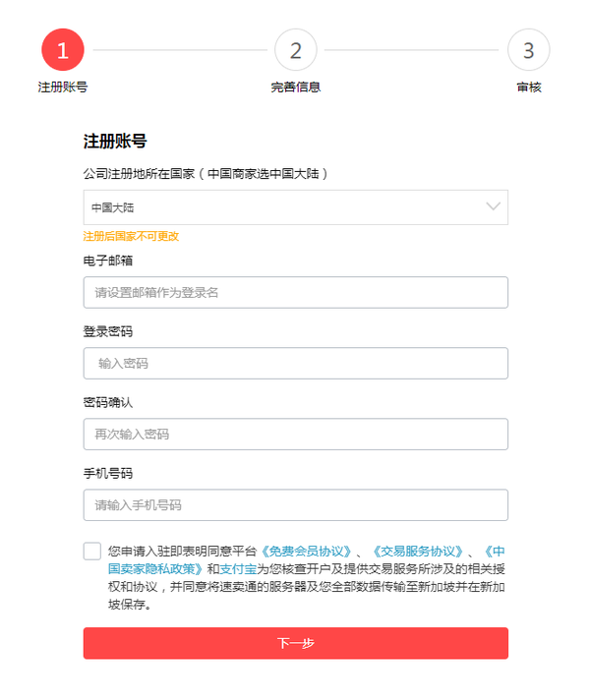Focus the 请输入手机号码 phone field
The image size is (590, 700).
tap(296, 505)
